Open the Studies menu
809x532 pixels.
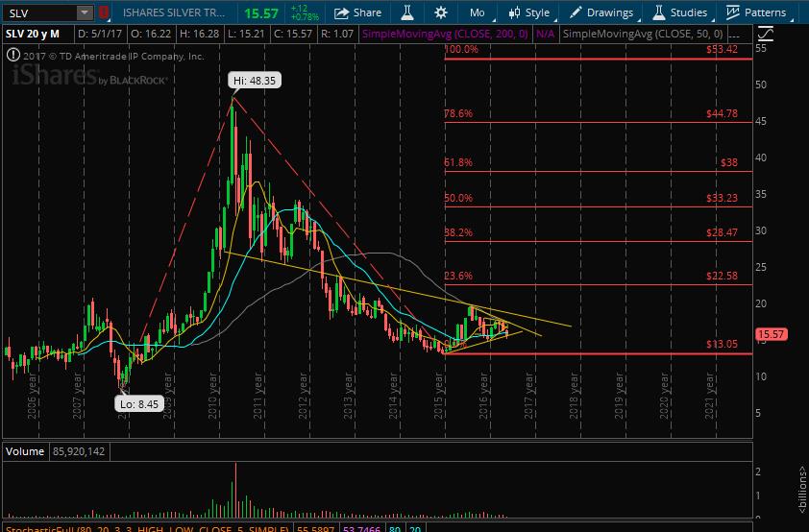coord(680,12)
